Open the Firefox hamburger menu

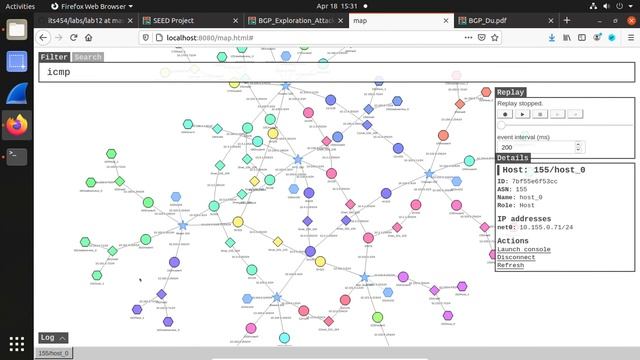pos(631,38)
